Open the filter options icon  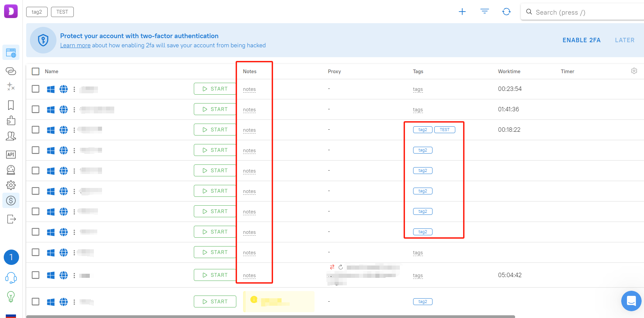coord(484,11)
